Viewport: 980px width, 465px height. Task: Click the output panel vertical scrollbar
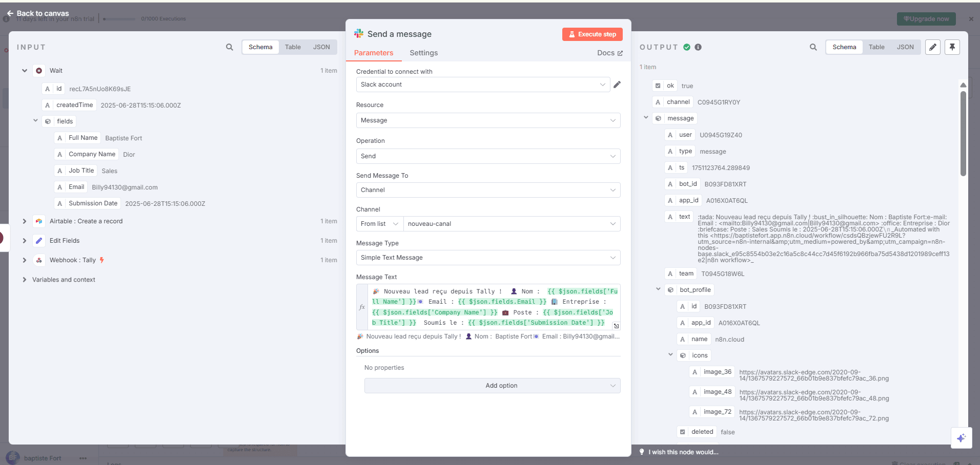tap(963, 133)
